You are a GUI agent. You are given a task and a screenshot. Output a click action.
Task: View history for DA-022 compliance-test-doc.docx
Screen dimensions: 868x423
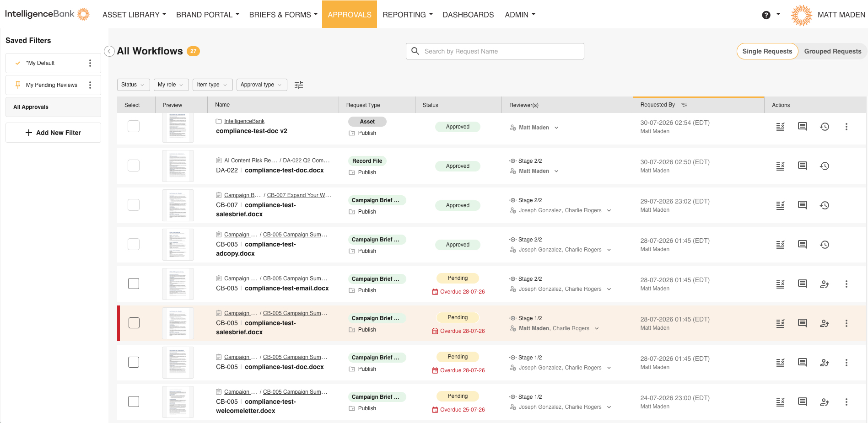pyautogui.click(x=825, y=166)
